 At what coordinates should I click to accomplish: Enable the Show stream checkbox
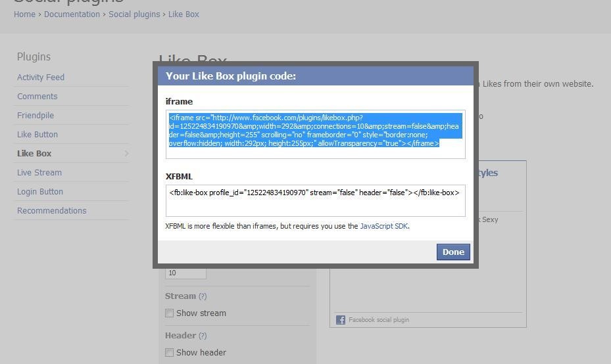point(169,313)
